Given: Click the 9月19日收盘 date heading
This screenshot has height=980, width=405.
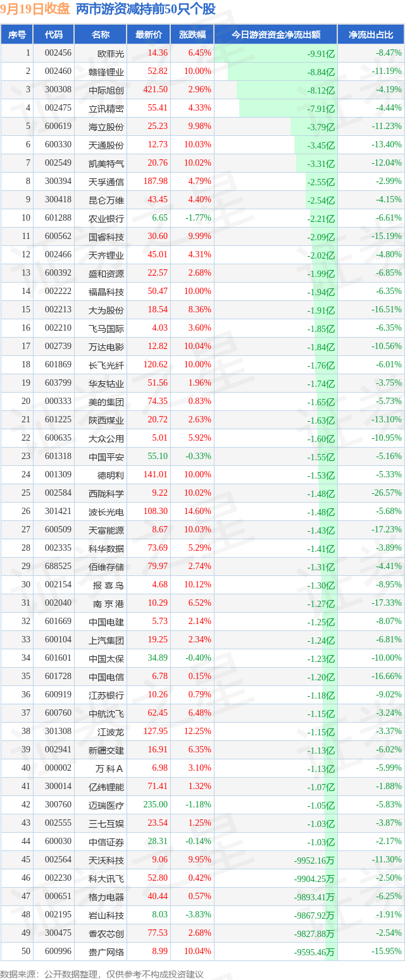Looking at the screenshot, I should pos(36,9).
